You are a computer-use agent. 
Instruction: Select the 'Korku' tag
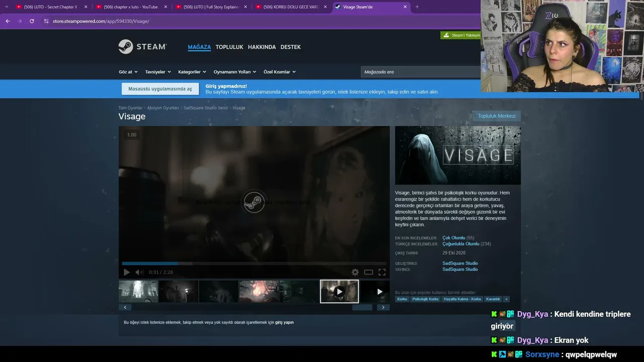click(402, 299)
